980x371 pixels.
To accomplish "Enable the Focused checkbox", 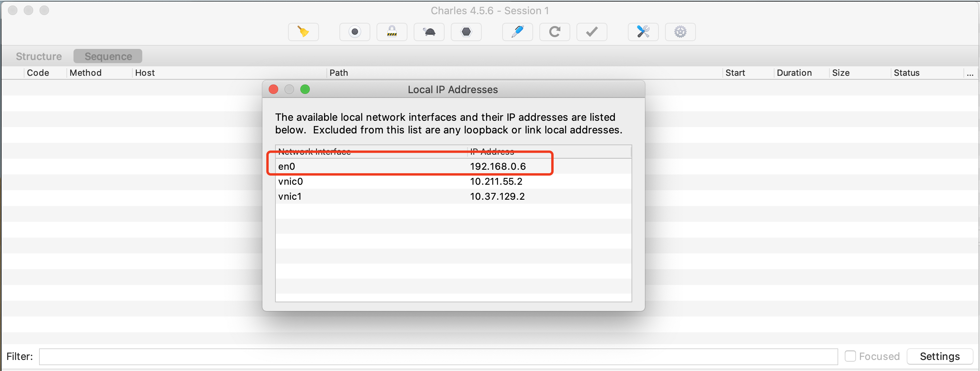I will pos(850,356).
